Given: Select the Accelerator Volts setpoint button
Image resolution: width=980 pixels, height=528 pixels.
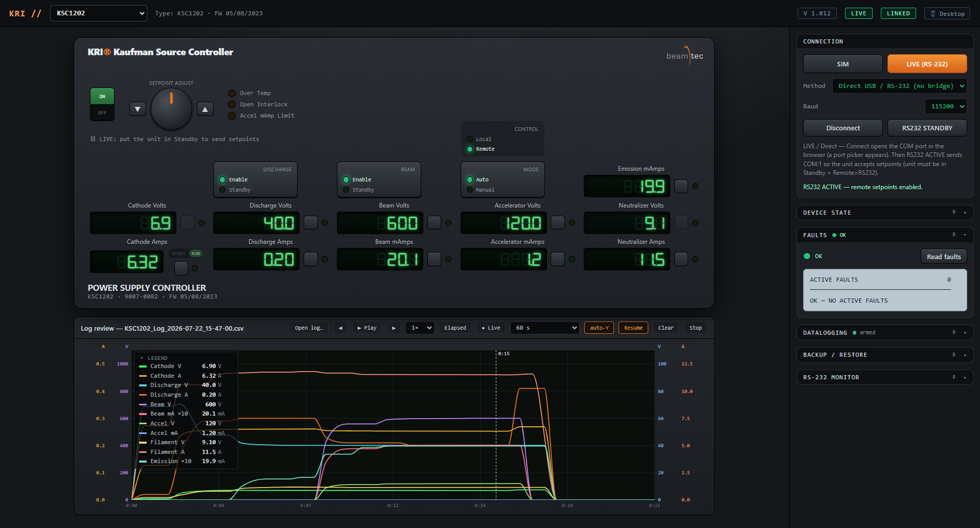Looking at the screenshot, I should point(558,222).
